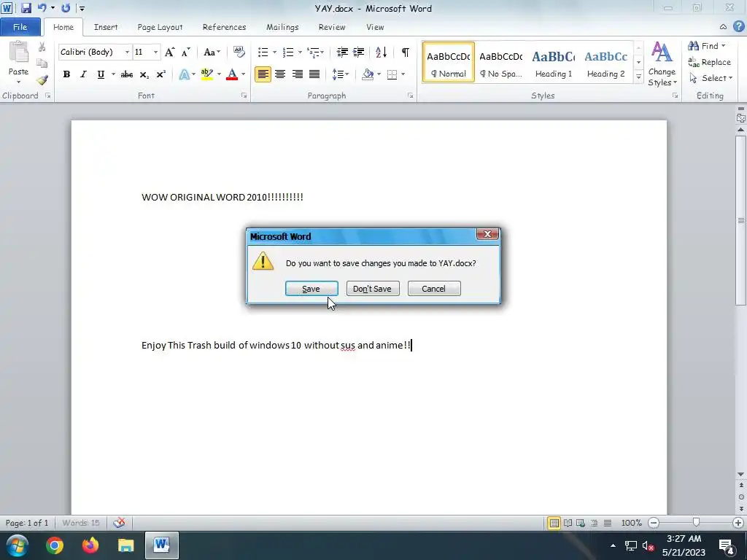Apply Strikethrough formatting
This screenshot has width=747, height=560.
click(x=126, y=74)
